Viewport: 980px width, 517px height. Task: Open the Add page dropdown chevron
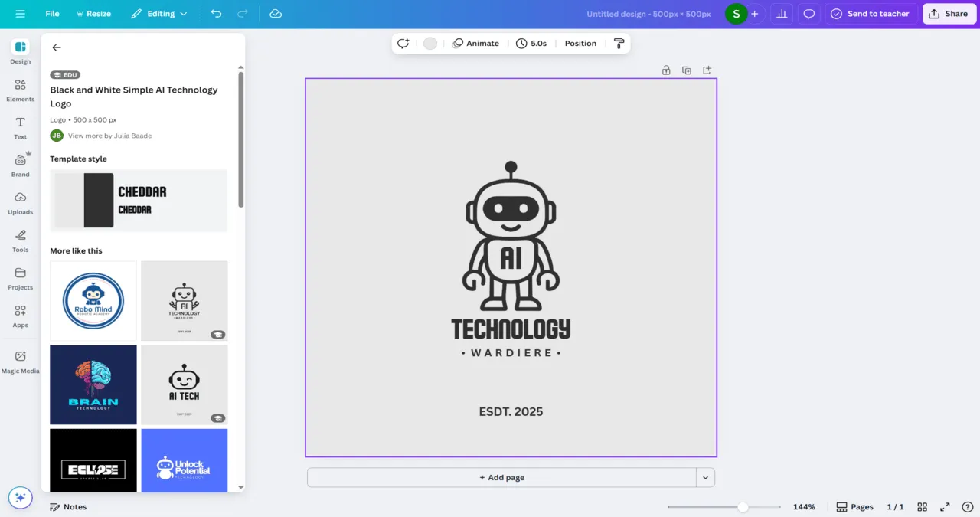point(705,477)
